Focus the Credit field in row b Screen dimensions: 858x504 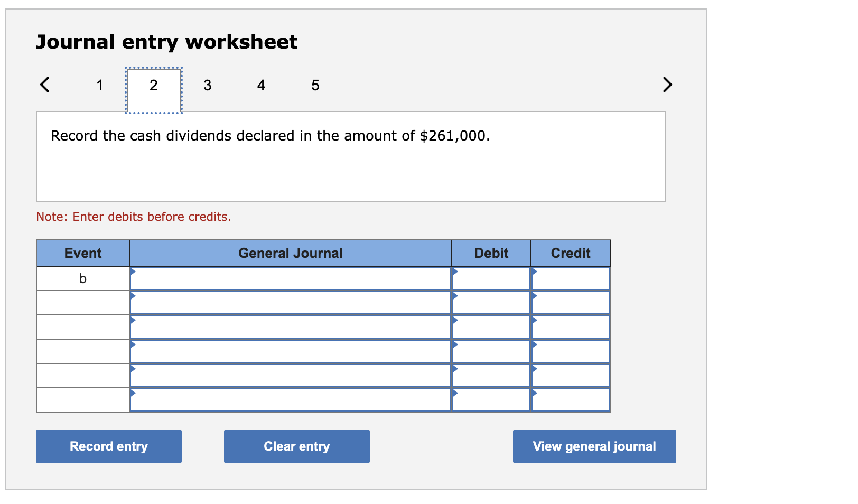click(x=571, y=278)
